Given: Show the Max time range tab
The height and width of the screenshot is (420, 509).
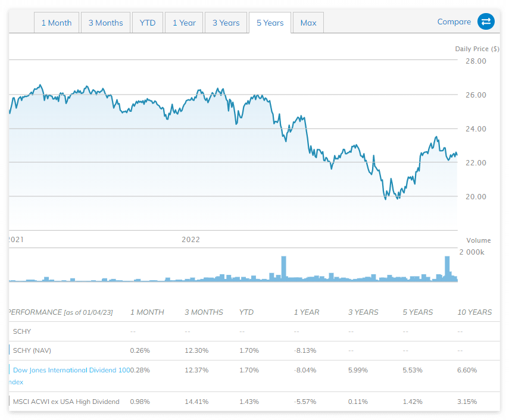Looking at the screenshot, I should 308,23.
